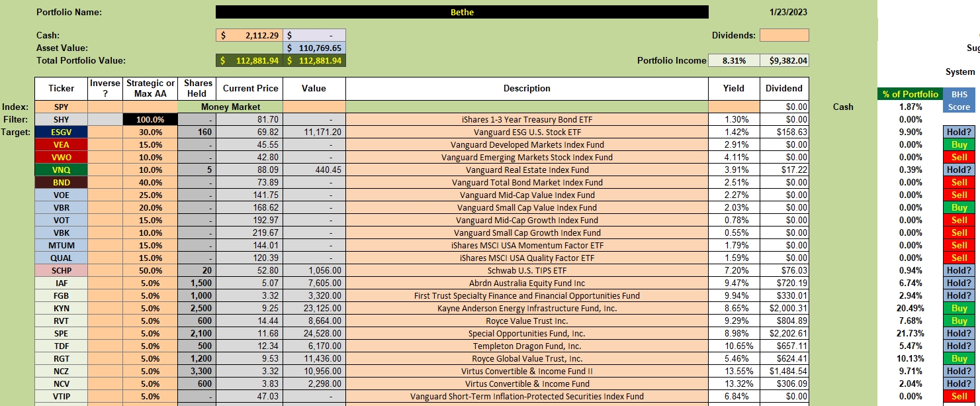Click the Hold? score for ESGV row

coord(958,132)
